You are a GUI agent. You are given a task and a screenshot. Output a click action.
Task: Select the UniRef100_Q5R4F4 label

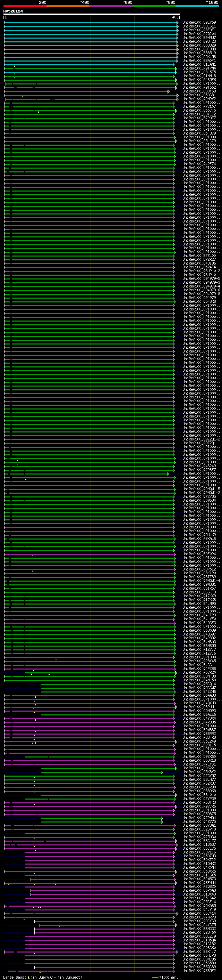(x=199, y=267)
